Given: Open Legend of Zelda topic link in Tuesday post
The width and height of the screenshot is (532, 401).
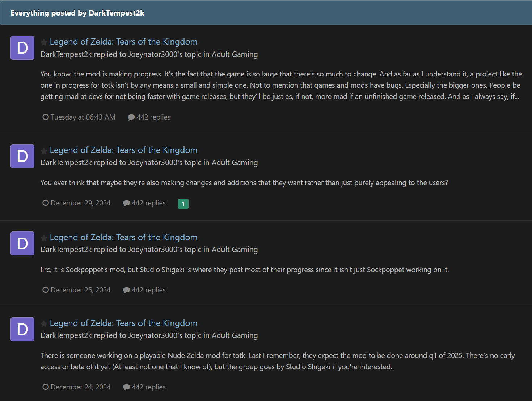Looking at the screenshot, I should click(123, 42).
